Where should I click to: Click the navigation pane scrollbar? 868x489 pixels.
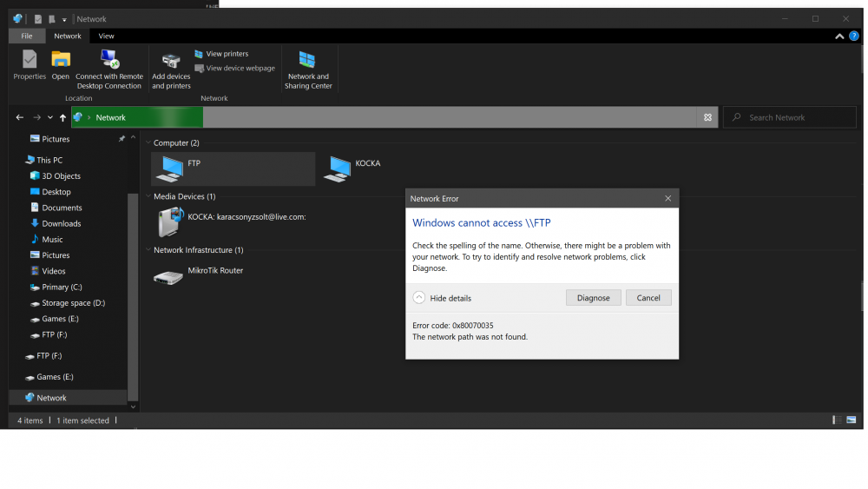click(x=133, y=296)
